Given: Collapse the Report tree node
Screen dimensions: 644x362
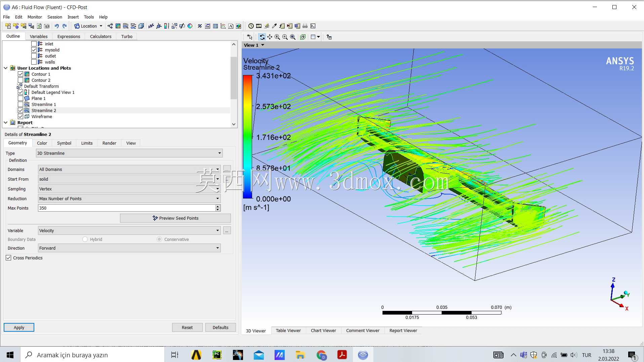Looking at the screenshot, I should click(x=6, y=122).
